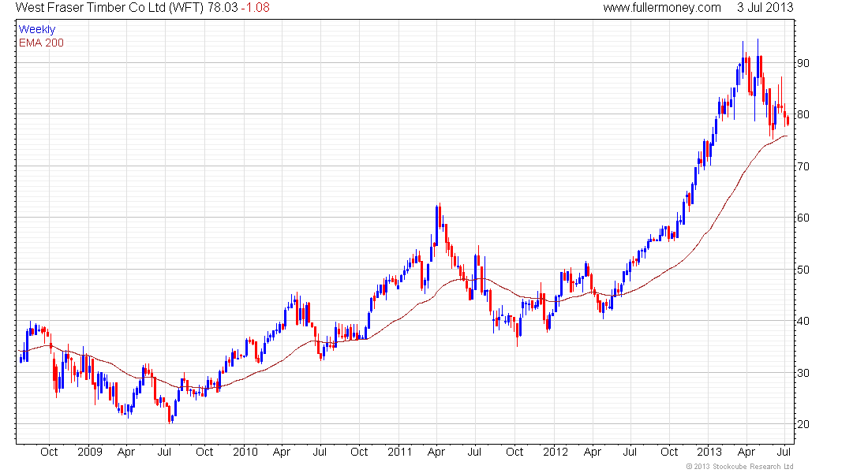This screenshot has width=868, height=473.
Task: Click the 'Jul' label between 2012 and 2013
Action: tap(630, 452)
